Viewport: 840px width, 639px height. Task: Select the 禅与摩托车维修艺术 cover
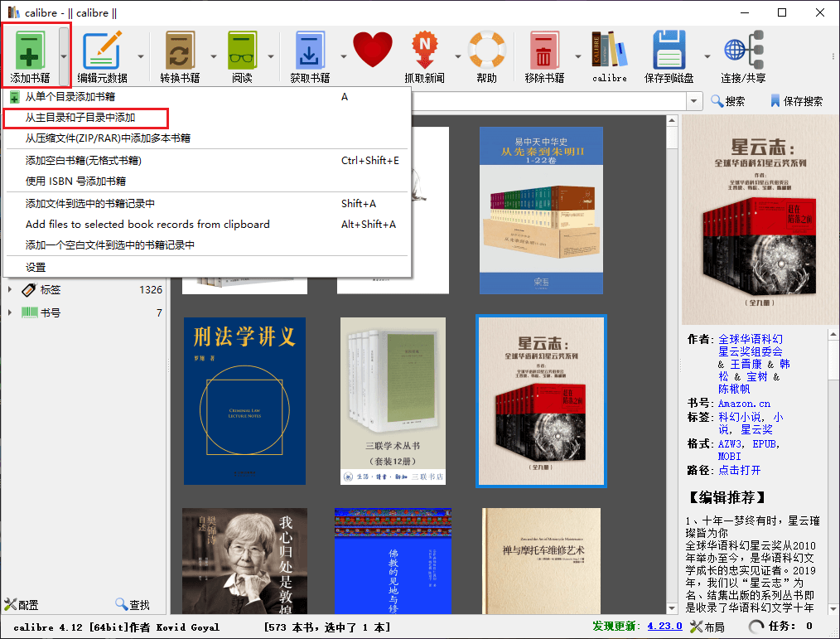[541, 561]
